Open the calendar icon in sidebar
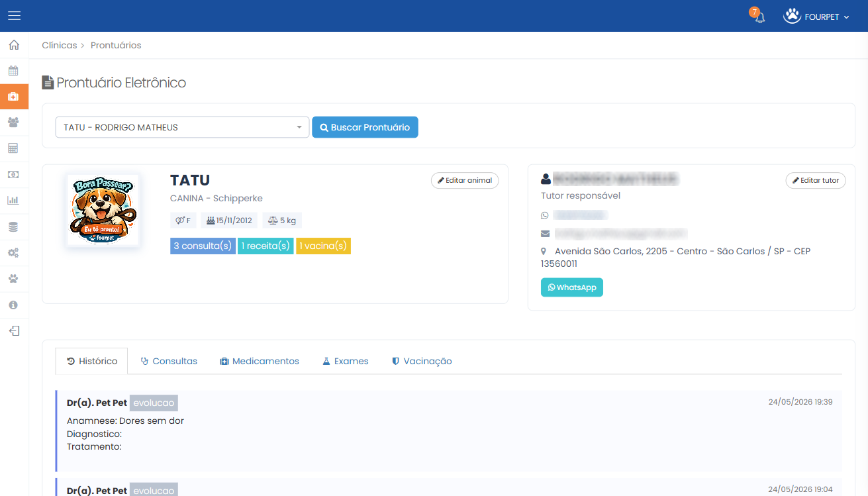Image resolution: width=868 pixels, height=496 pixels. pyautogui.click(x=14, y=71)
